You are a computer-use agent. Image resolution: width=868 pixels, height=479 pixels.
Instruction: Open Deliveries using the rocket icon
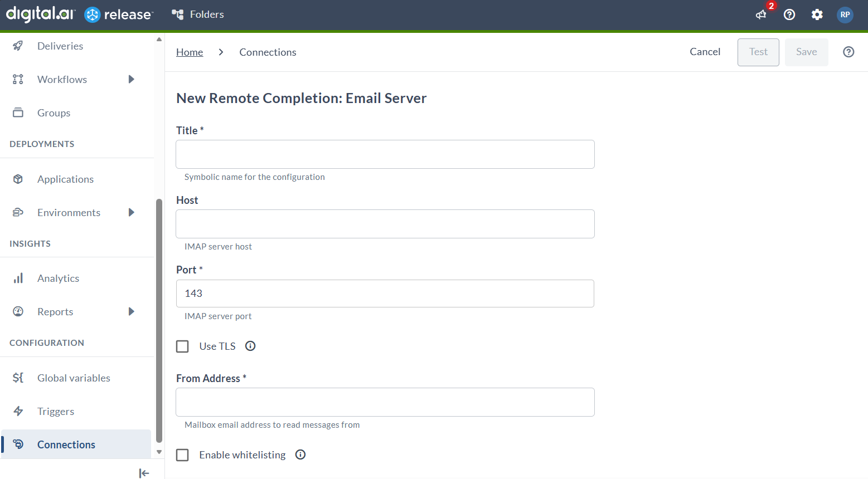click(17, 46)
